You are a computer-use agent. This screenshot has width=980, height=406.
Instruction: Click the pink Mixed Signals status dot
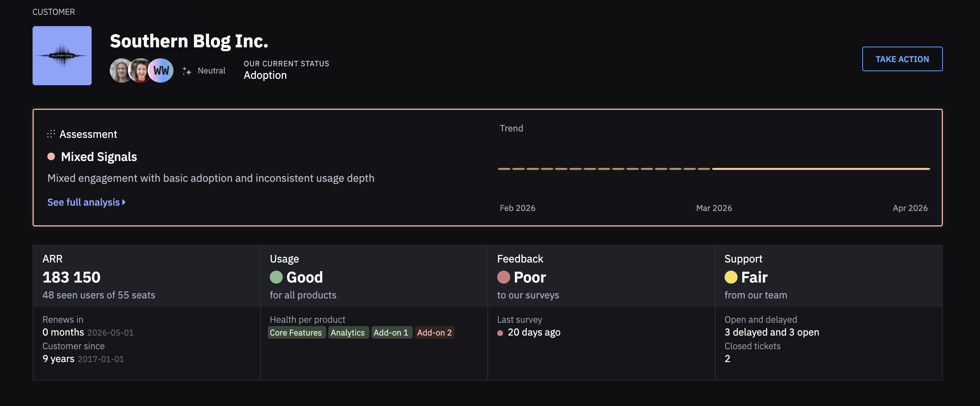(x=51, y=157)
